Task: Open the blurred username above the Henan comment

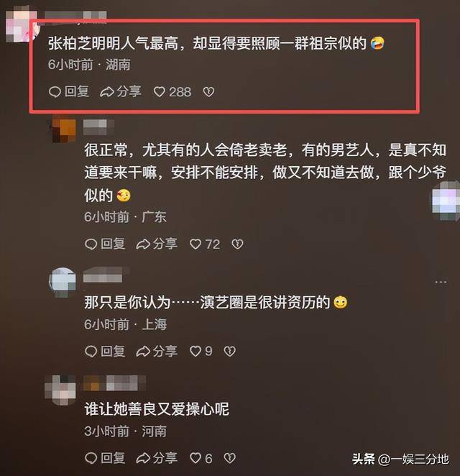Action: point(115,383)
